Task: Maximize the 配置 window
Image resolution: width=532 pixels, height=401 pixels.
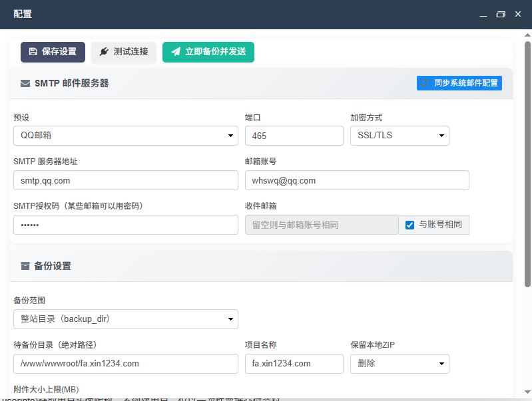Action: pyautogui.click(x=501, y=14)
